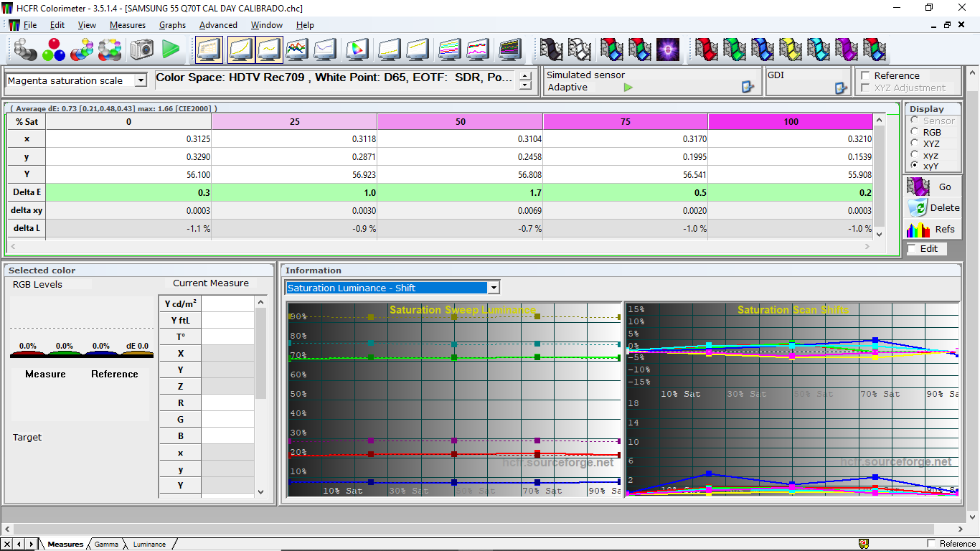
Task: Open the Graphs menu
Action: pos(172,24)
